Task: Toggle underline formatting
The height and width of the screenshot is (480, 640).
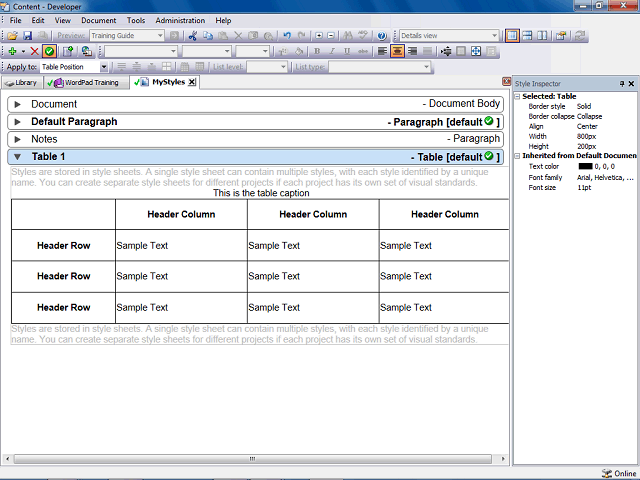Action: click(x=347, y=51)
